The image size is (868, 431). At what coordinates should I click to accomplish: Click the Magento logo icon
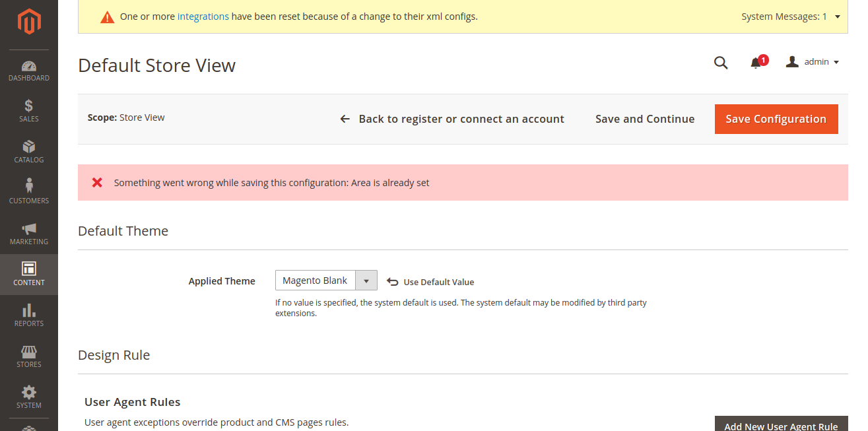(29, 22)
